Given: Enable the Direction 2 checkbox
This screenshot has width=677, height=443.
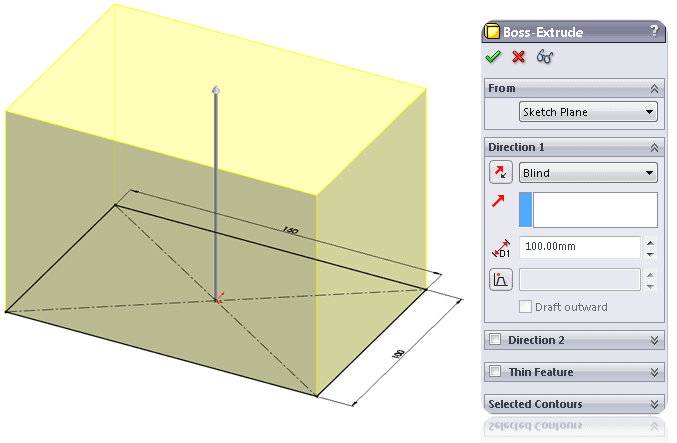Looking at the screenshot, I should (495, 340).
